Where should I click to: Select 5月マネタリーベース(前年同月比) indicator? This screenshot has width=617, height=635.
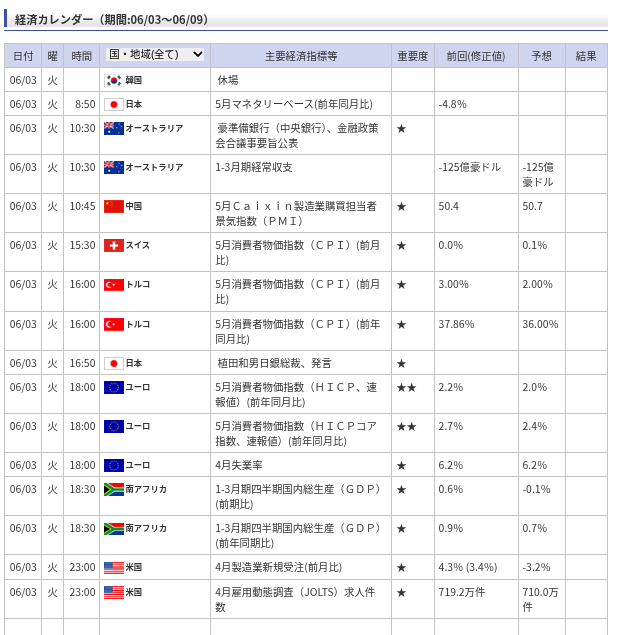(x=294, y=104)
